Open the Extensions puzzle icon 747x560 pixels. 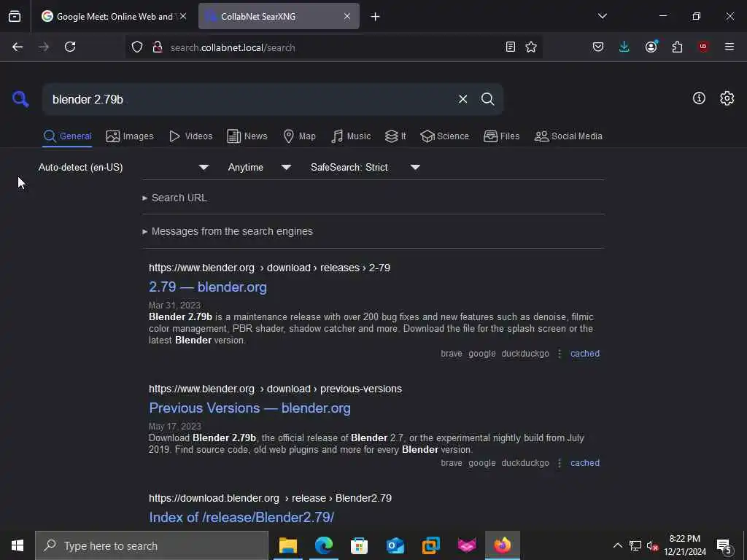coord(677,47)
